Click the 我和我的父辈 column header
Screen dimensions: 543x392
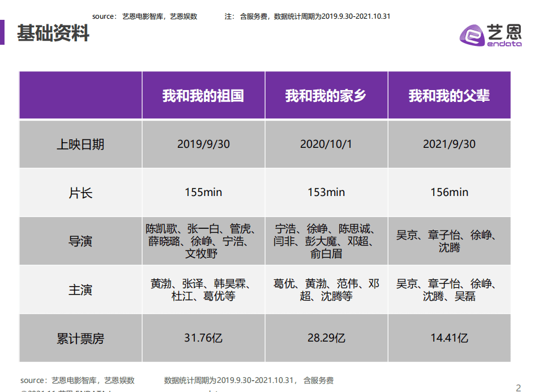point(449,95)
